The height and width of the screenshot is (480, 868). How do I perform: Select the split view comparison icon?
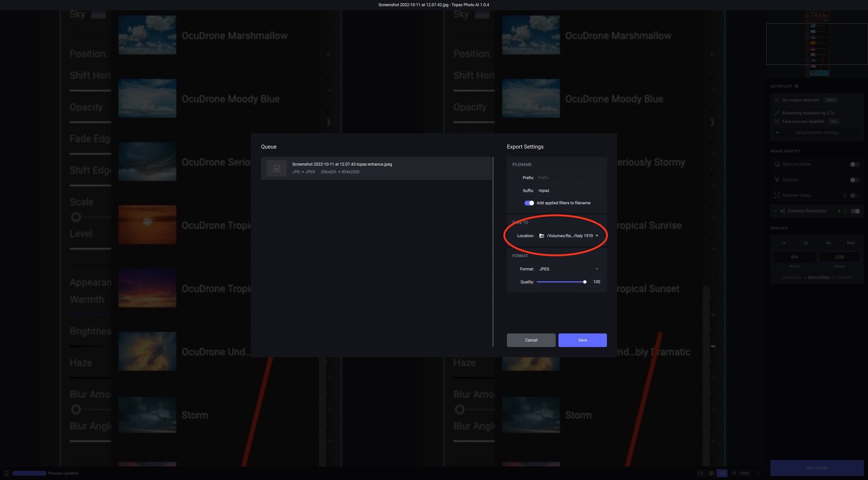(711, 473)
